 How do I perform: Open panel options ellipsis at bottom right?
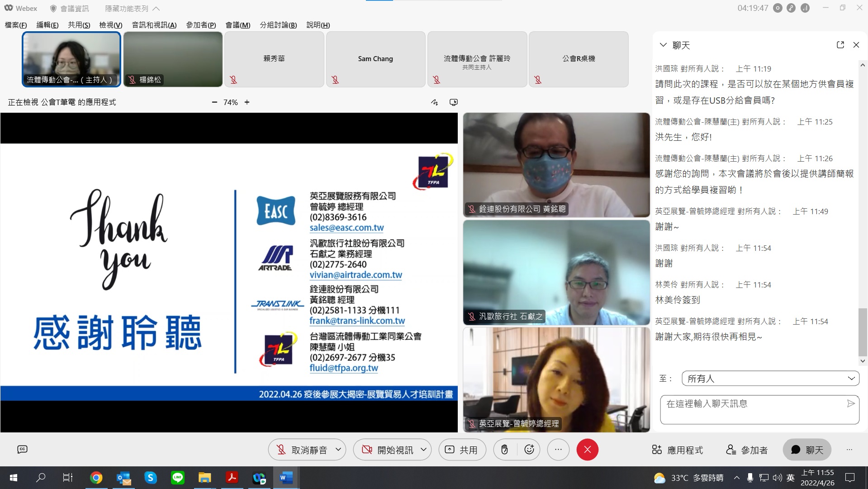tap(849, 450)
